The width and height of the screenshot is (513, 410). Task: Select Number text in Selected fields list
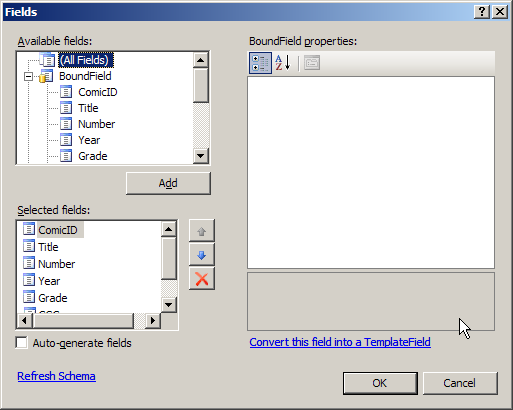click(57, 264)
